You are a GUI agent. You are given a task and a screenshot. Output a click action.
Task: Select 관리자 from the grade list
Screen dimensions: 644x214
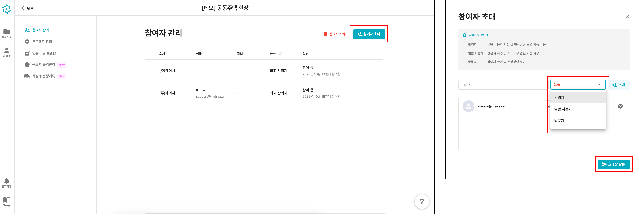(x=560, y=98)
